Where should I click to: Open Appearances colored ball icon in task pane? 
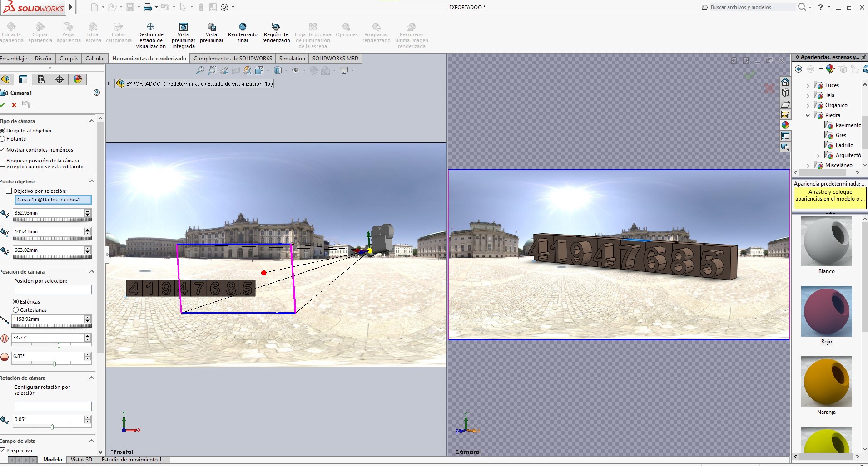coord(785,125)
